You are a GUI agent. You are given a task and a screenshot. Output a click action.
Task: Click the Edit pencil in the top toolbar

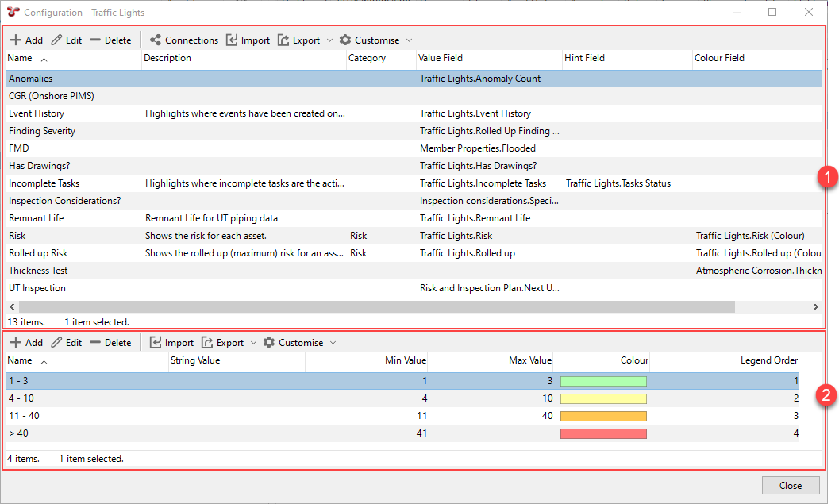coord(57,40)
